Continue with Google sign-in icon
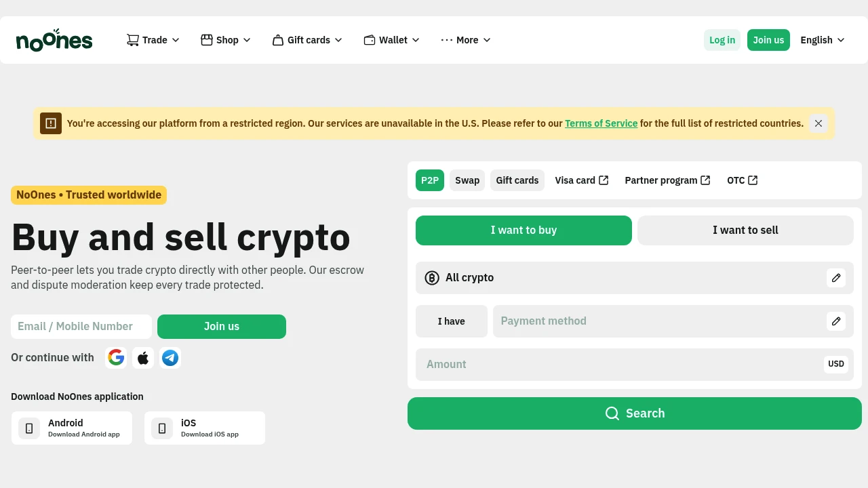868x488 pixels. [116, 358]
